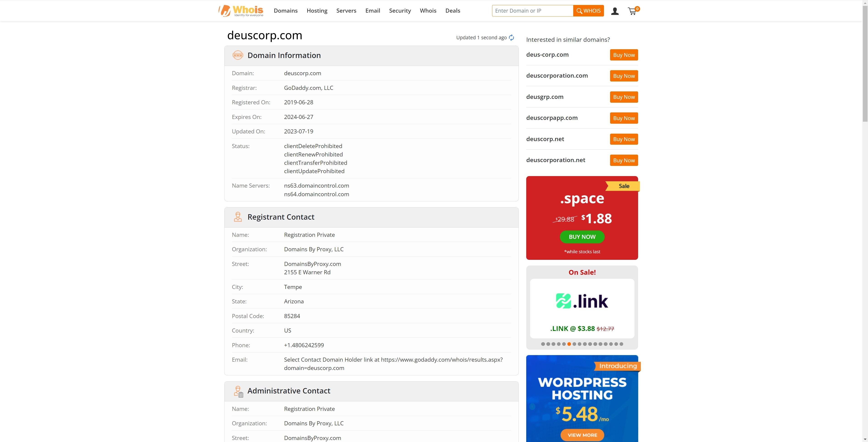868x442 pixels.
Task: Open the Domains menu item
Action: tap(285, 10)
